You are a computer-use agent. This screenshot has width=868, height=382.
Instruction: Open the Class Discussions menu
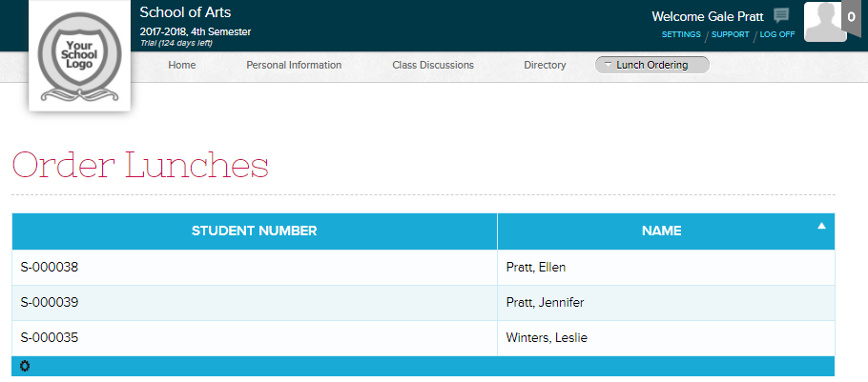click(x=433, y=65)
